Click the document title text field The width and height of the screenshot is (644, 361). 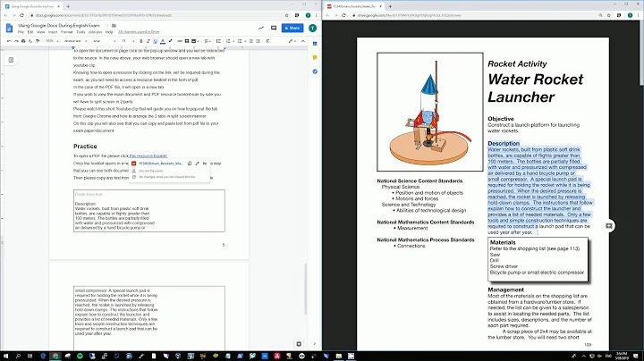59,25
